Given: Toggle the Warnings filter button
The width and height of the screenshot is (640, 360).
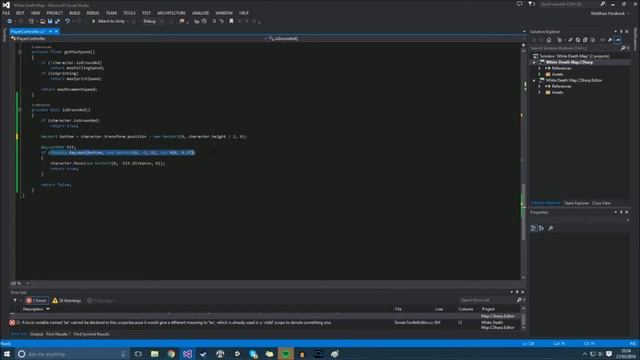Looking at the screenshot, I should pyautogui.click(x=67, y=300).
